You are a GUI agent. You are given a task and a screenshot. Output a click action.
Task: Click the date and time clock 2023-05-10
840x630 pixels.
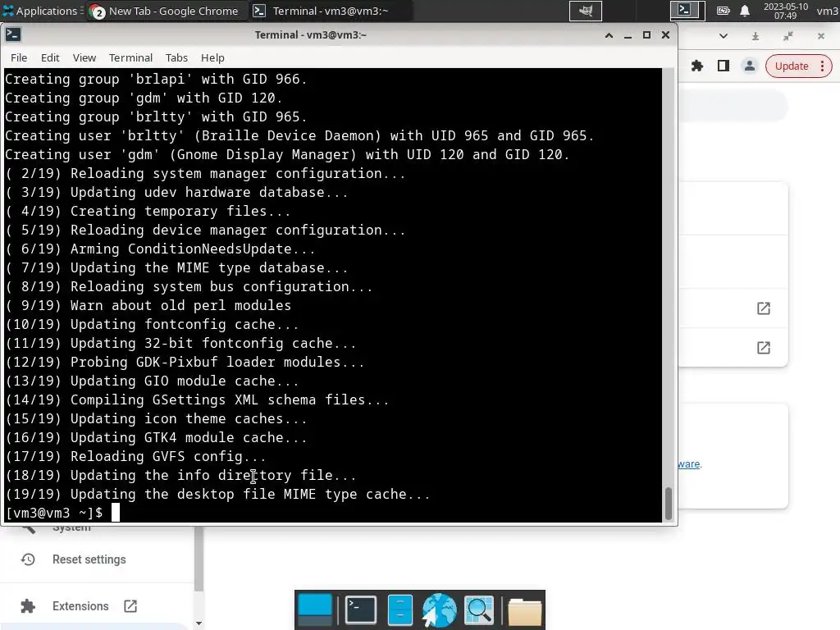[x=785, y=11]
